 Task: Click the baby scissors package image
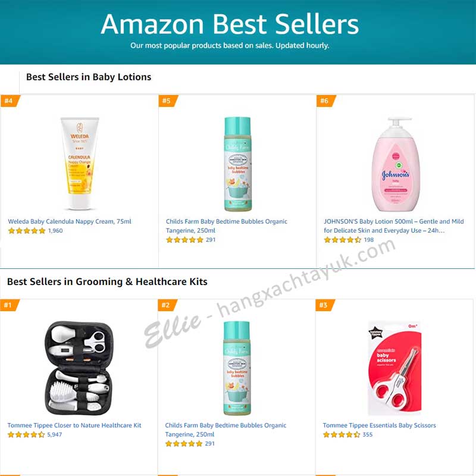tap(394, 368)
